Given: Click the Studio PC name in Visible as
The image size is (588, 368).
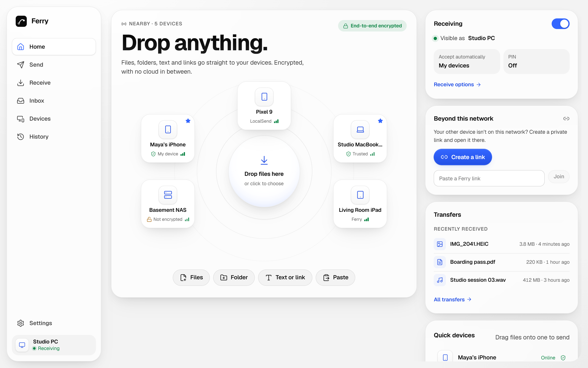Looking at the screenshot, I should point(481,38).
